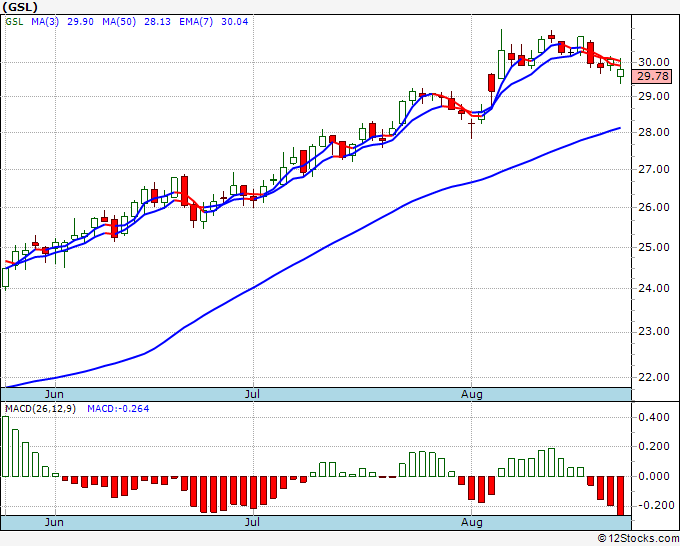The width and height of the screenshot is (680, 546).
Task: Click the current price tag 29.78
Action: coord(653,76)
